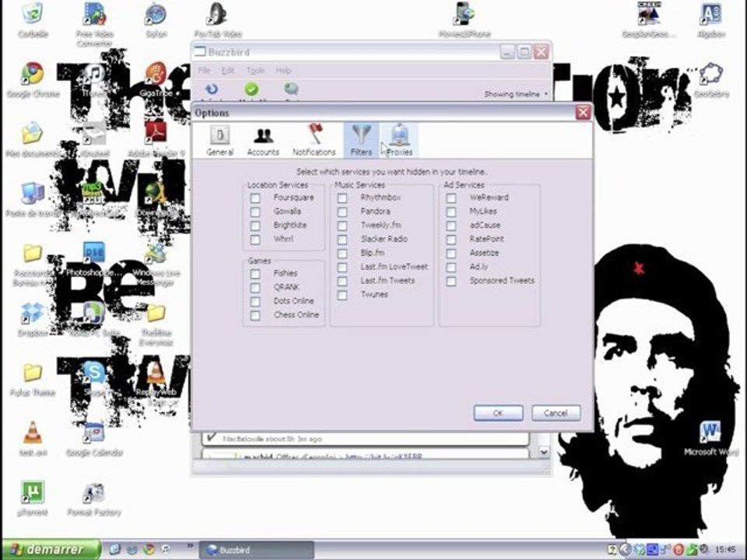Close the Options dialog
This screenshot has height=560, width=747.
[x=583, y=113]
